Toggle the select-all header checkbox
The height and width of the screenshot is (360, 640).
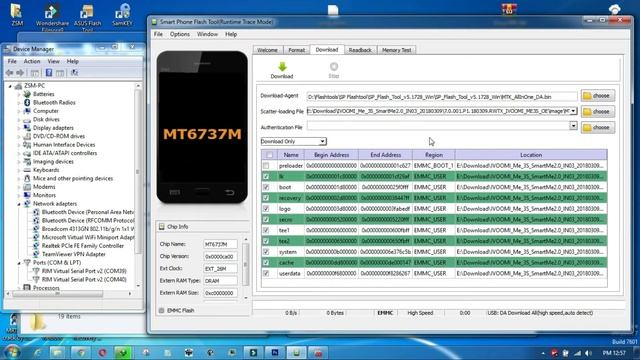point(269,155)
